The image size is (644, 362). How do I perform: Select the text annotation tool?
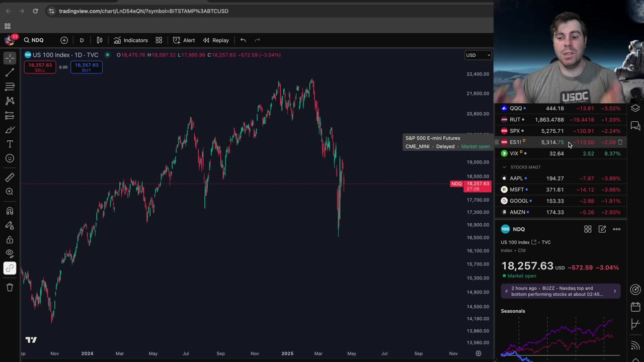(10, 144)
